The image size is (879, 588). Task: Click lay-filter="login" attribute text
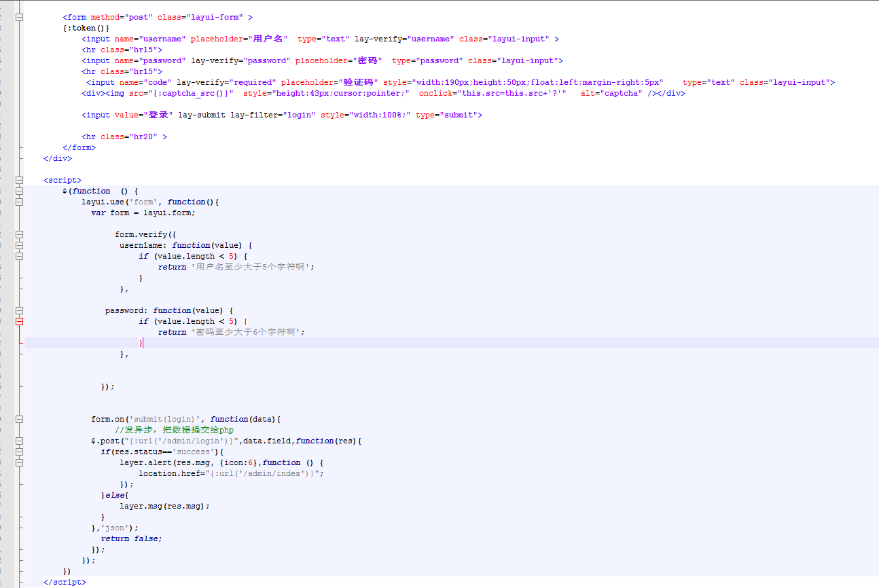coord(273,115)
